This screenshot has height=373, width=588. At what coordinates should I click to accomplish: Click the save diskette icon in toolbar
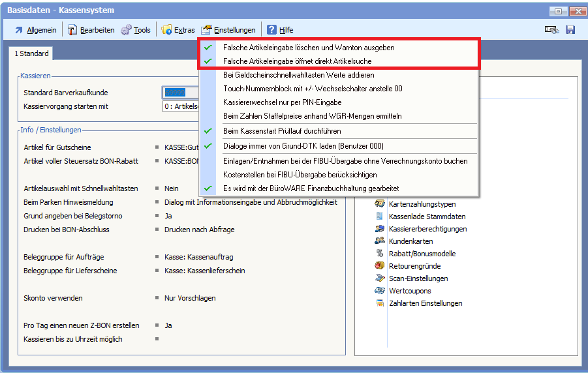[x=570, y=30]
